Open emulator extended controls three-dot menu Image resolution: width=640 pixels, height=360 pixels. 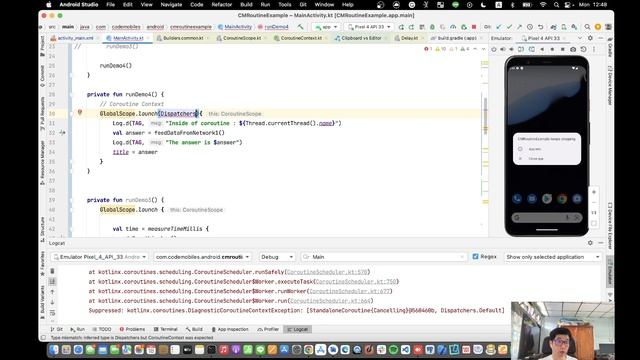click(594, 49)
